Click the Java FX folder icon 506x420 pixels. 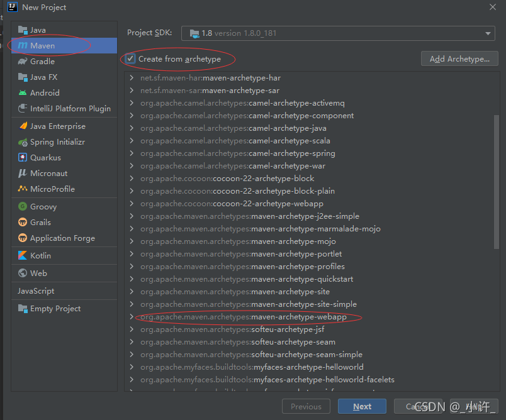pos(23,77)
